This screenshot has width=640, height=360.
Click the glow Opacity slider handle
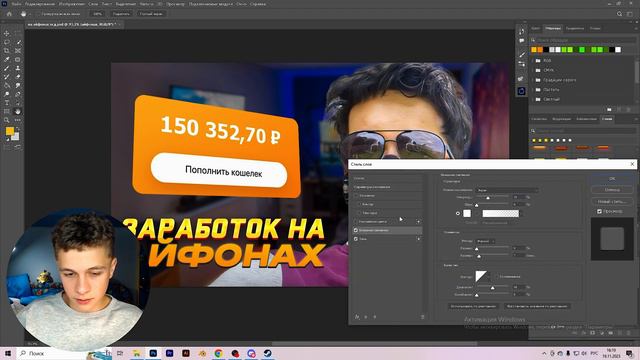click(488, 198)
